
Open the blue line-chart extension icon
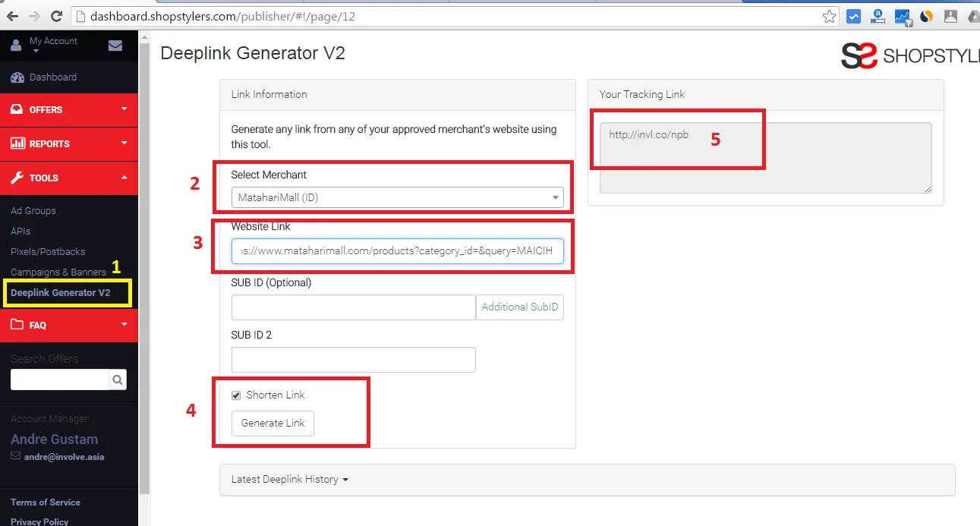click(902, 16)
